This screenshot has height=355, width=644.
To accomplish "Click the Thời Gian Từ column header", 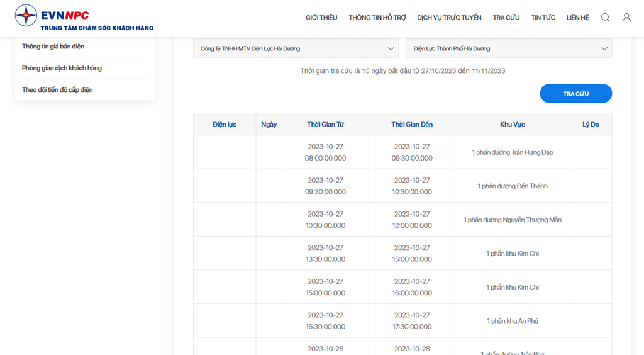I will click(325, 124).
